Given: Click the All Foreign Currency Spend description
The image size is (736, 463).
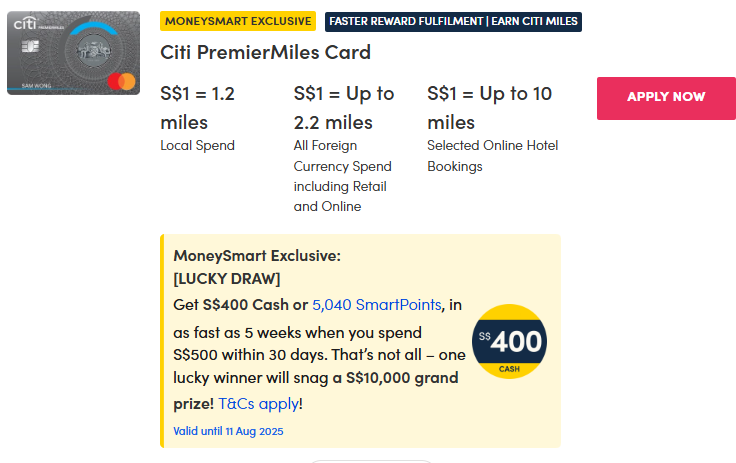Looking at the screenshot, I should click(342, 176).
